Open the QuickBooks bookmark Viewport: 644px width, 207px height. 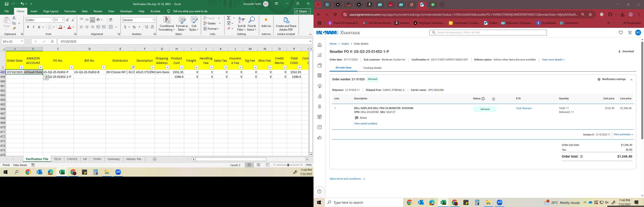(x=546, y=23)
